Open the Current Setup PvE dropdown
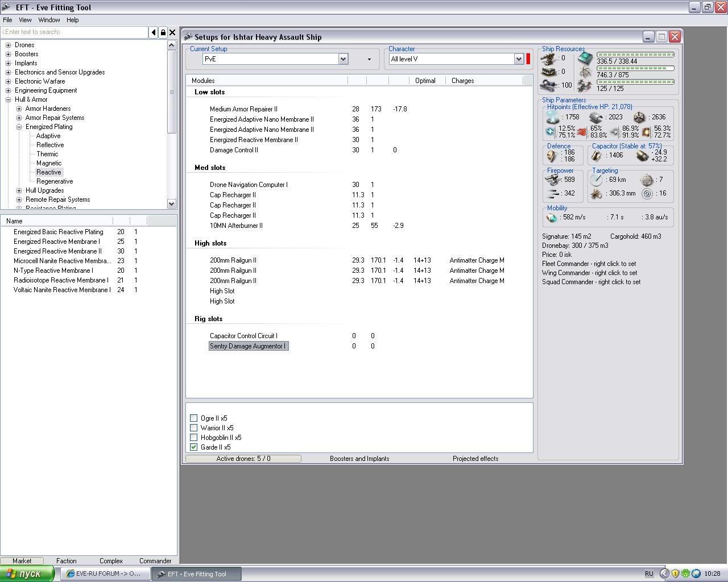Screen dimensions: 728x582 click(343, 59)
